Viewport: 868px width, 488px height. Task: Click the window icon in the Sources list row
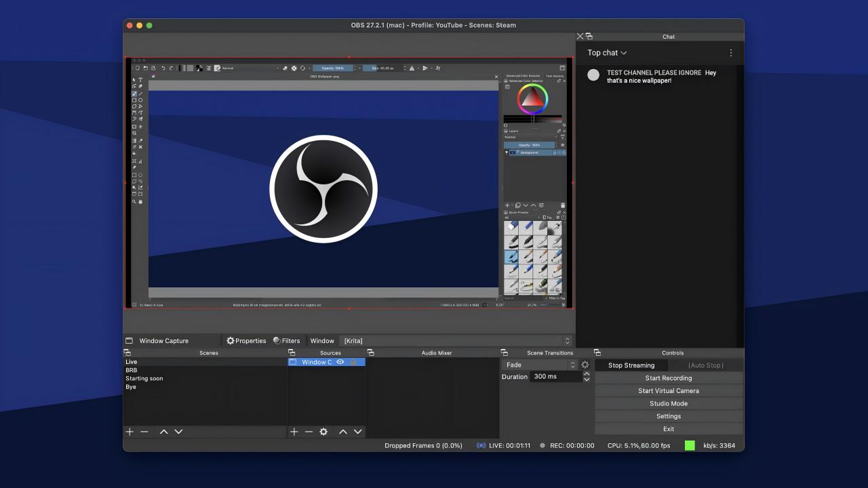[293, 362]
